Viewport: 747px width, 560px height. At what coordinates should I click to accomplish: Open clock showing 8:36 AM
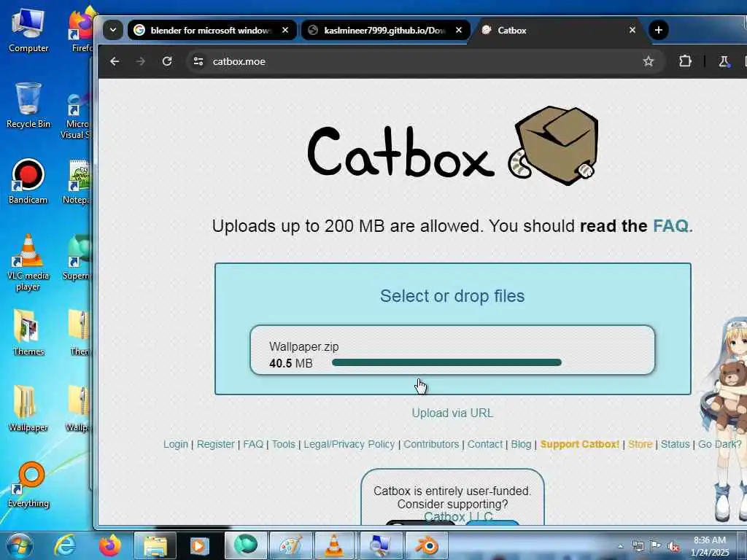click(x=710, y=546)
